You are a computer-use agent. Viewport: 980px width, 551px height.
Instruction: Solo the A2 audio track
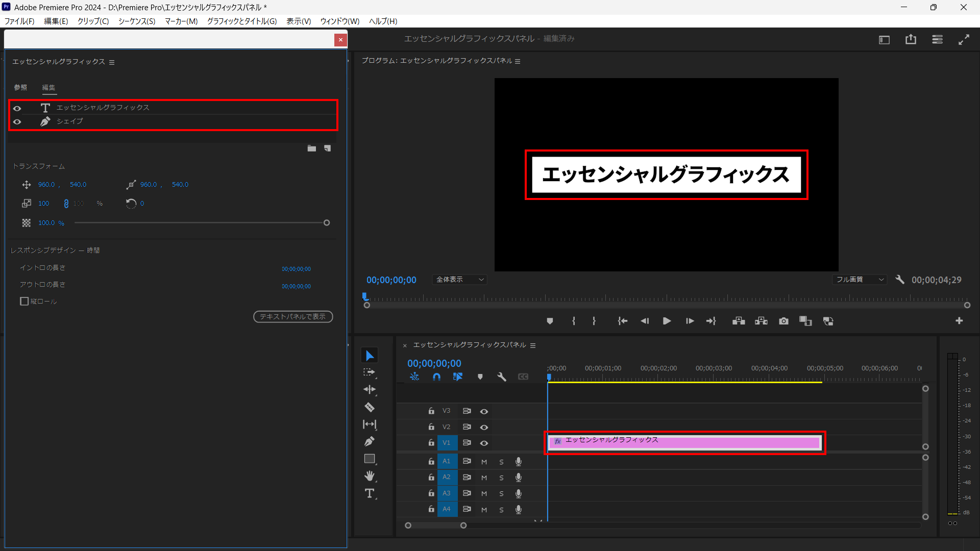(501, 478)
